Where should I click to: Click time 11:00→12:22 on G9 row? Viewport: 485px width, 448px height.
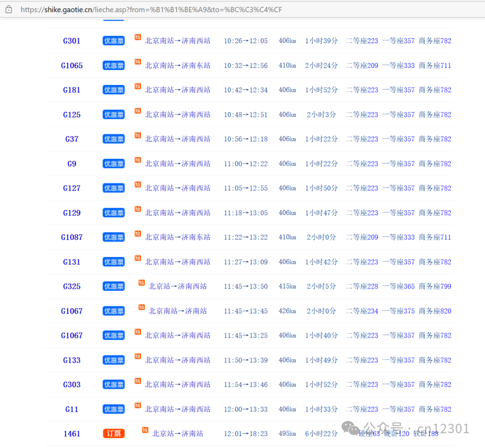pos(246,164)
